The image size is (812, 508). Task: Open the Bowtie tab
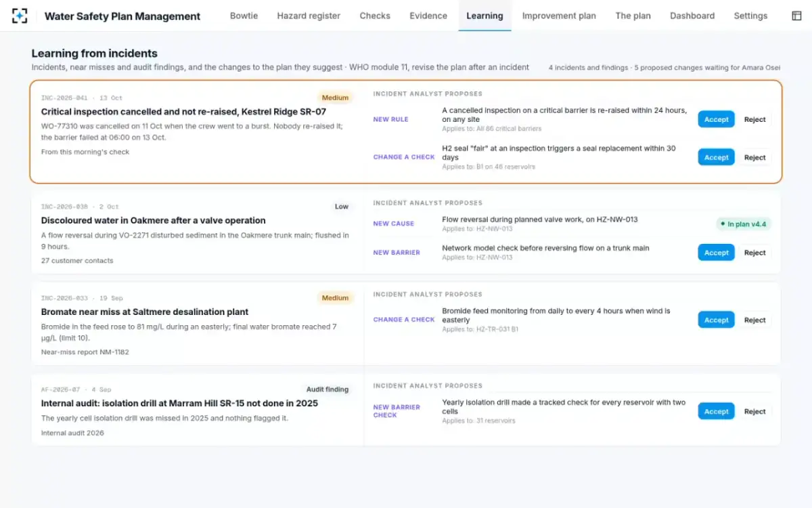(244, 16)
